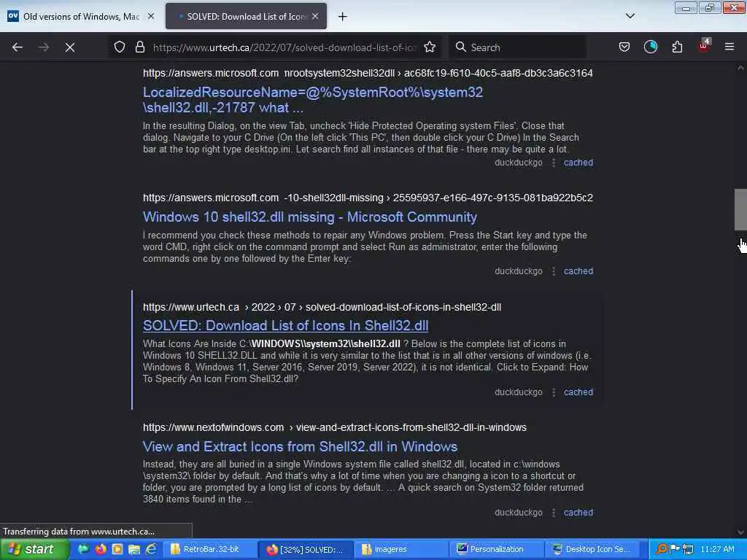Switch to Personalization taskbar window
The height and width of the screenshot is (560, 747).
click(x=496, y=549)
